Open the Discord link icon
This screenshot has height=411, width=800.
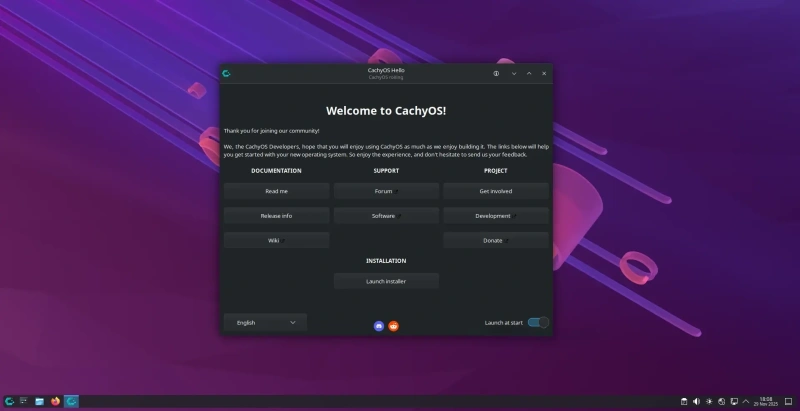379,326
